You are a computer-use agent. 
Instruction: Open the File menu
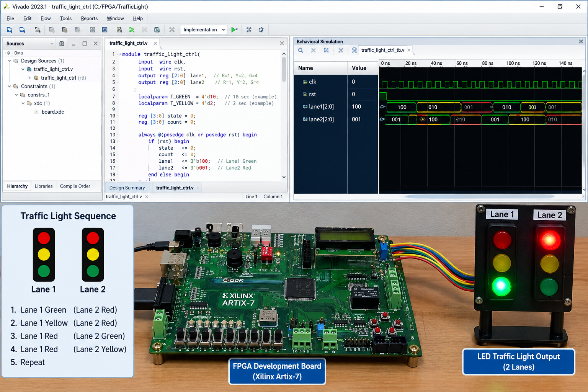point(10,18)
